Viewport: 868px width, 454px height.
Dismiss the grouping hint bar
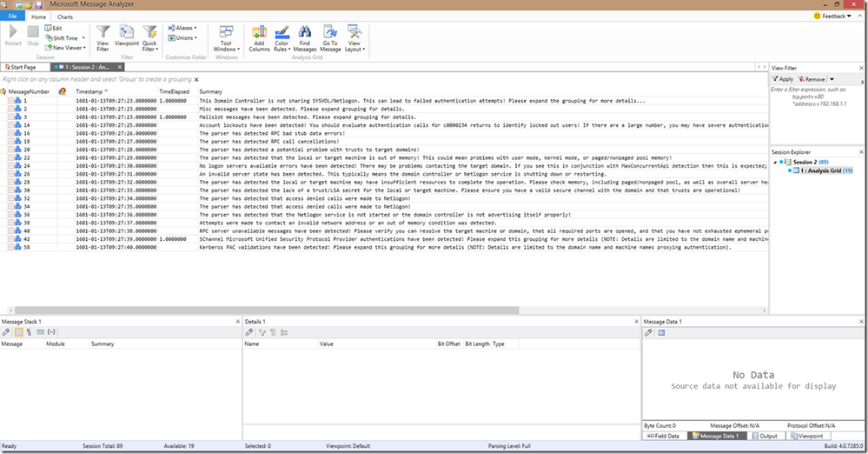[196, 80]
